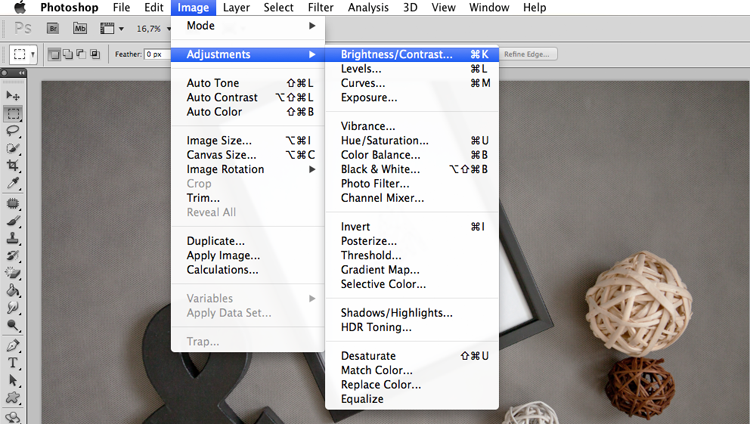
Task: Launch Mini Bridge with Mb icon
Action: [x=80, y=29]
